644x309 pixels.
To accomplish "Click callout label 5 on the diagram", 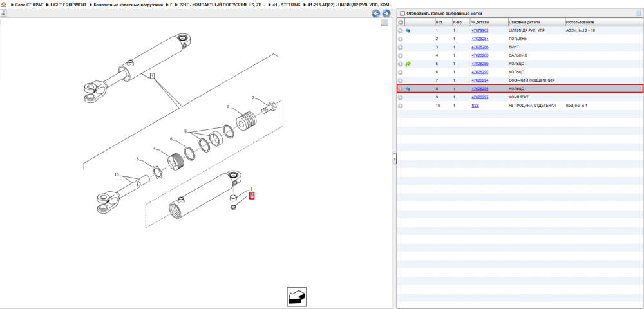I will coord(138,160).
